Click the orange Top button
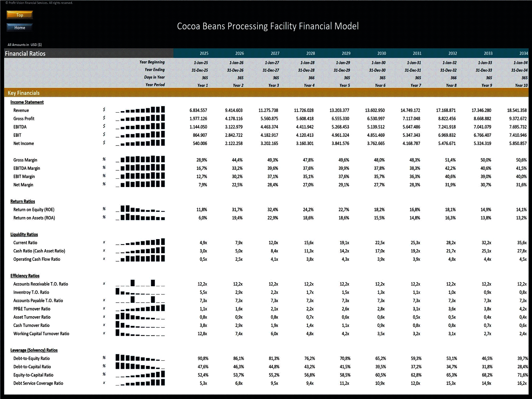 point(20,15)
